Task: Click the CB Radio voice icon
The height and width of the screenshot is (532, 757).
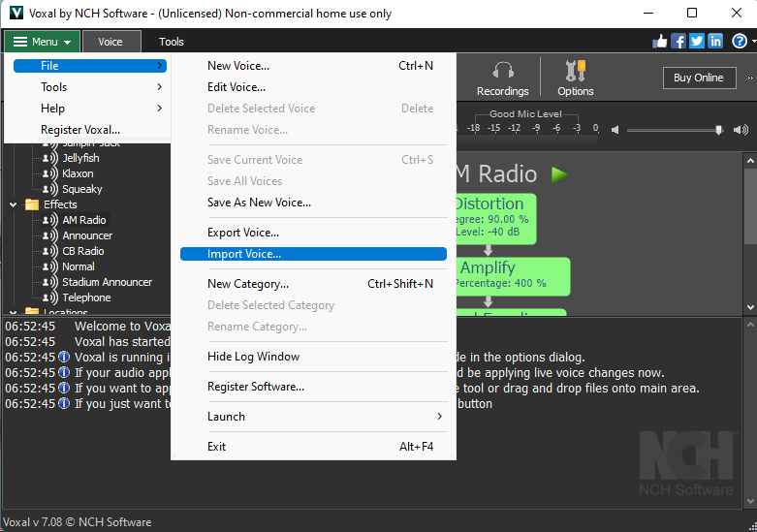Action: coord(49,251)
